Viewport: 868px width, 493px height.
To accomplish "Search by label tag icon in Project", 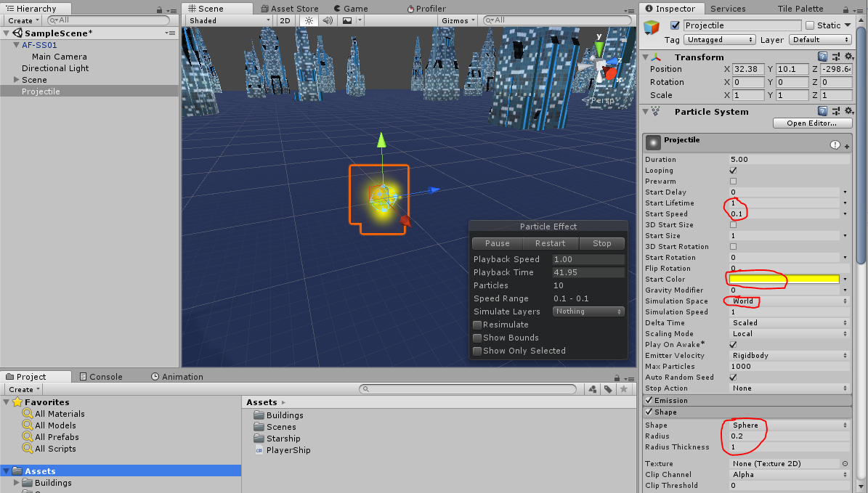I will coord(608,389).
